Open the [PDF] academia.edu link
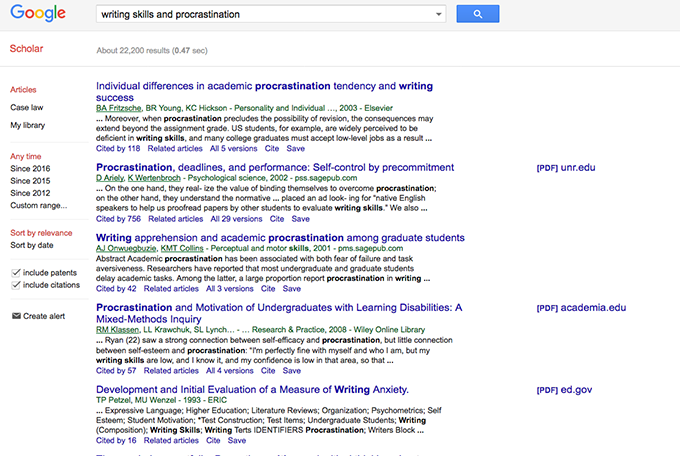 (581, 308)
